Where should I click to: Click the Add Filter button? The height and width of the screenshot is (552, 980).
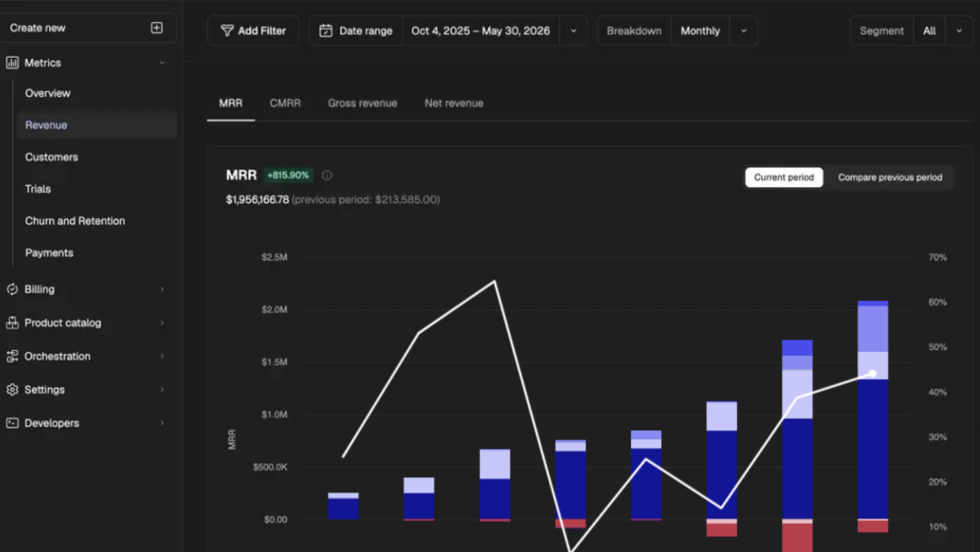(x=253, y=31)
